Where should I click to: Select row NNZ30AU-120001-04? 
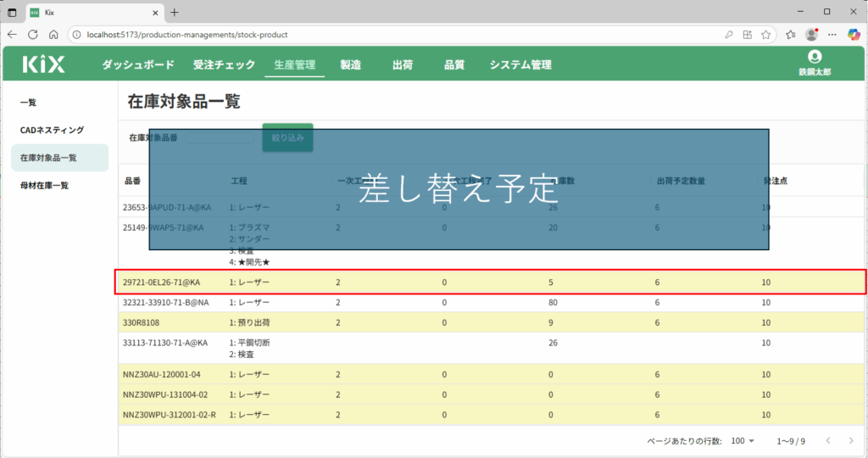point(491,374)
